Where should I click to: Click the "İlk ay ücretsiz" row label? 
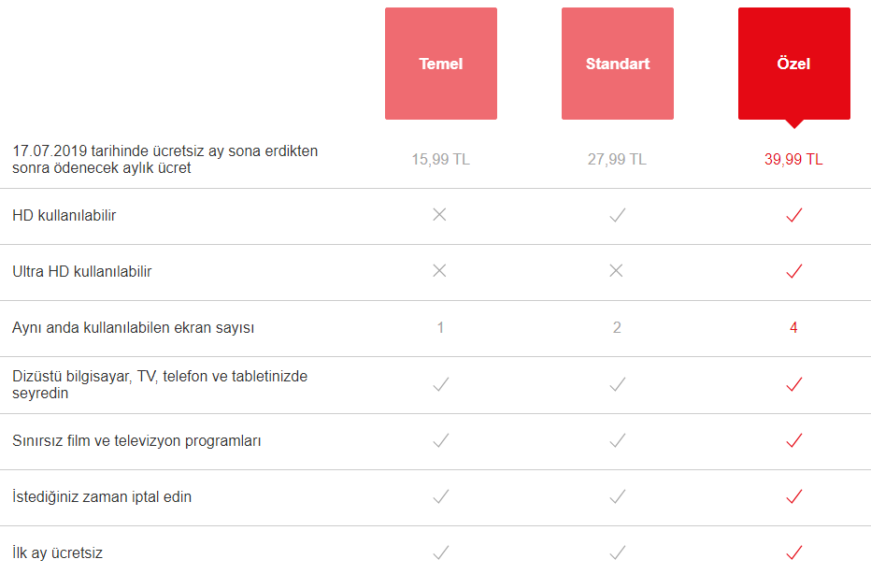pyautogui.click(x=58, y=552)
